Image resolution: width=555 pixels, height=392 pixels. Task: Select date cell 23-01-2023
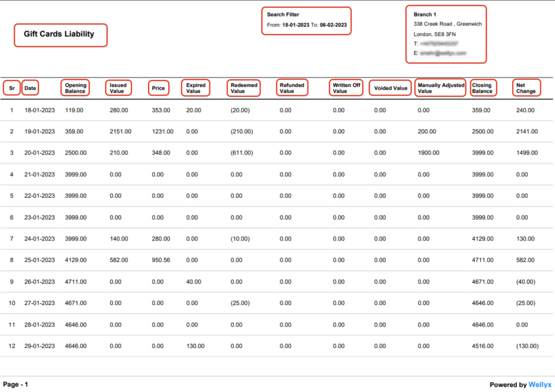click(x=39, y=217)
